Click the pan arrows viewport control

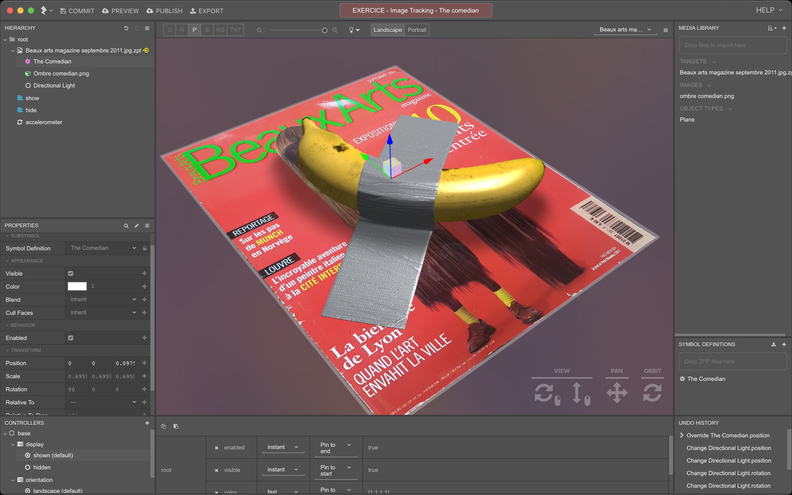[x=617, y=392]
